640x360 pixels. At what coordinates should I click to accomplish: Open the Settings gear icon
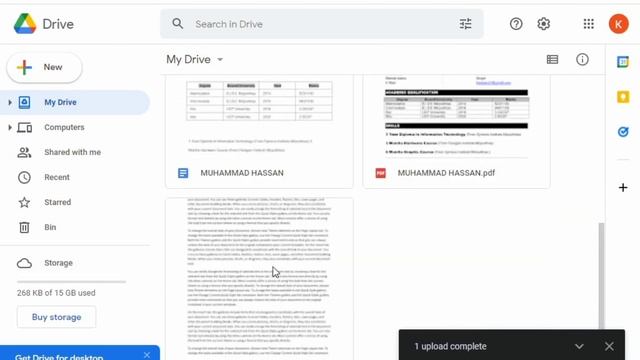coord(543,24)
